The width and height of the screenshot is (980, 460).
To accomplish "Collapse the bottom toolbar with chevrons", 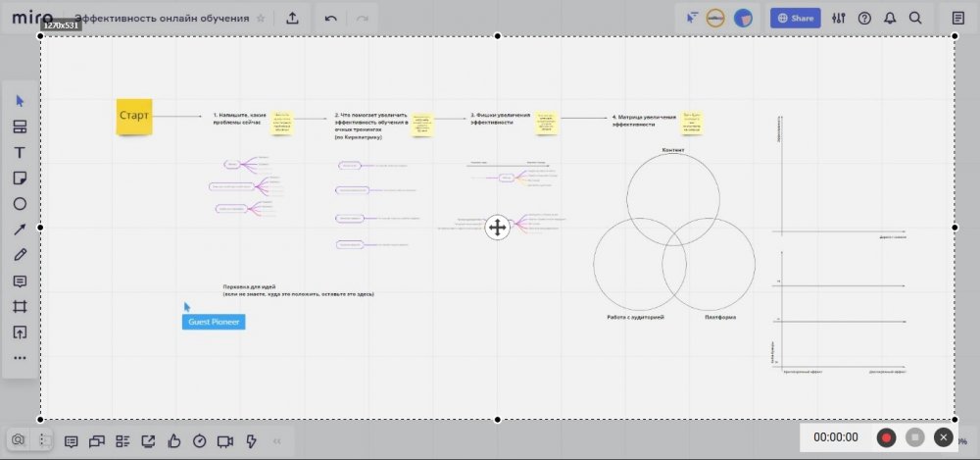I will [276, 441].
